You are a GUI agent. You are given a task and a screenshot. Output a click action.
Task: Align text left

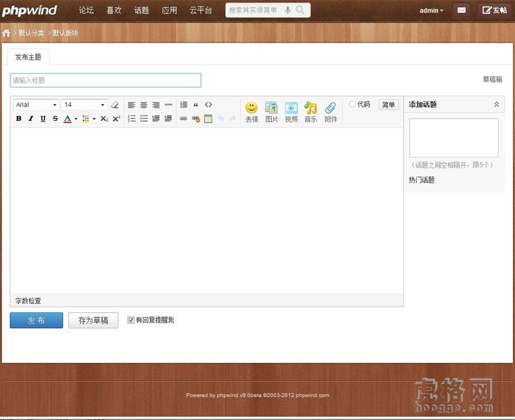click(x=132, y=105)
